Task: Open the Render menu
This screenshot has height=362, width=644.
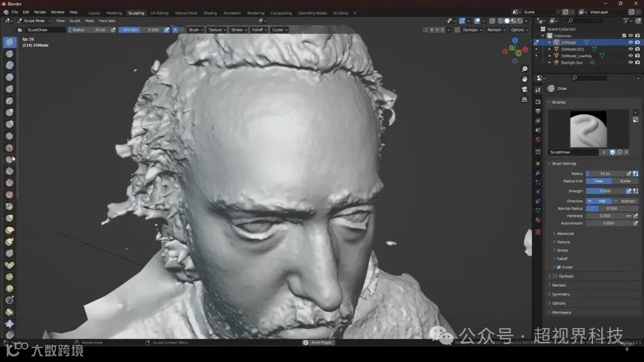Action: 40,12
